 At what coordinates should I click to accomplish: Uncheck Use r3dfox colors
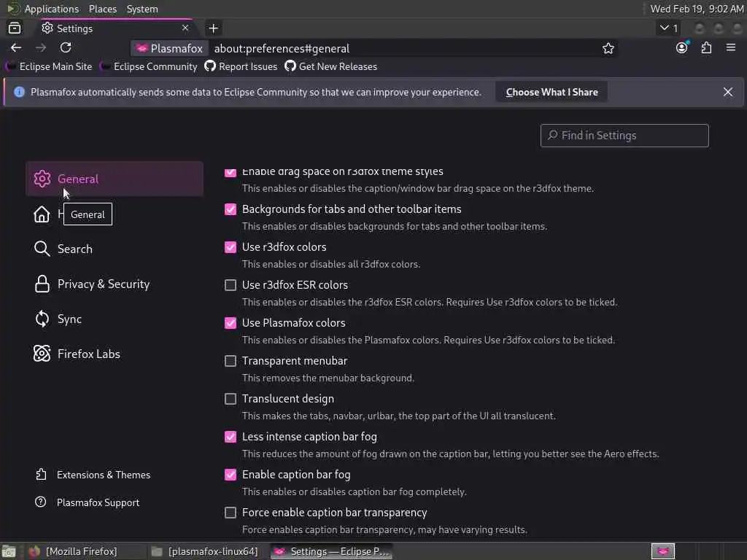point(230,246)
